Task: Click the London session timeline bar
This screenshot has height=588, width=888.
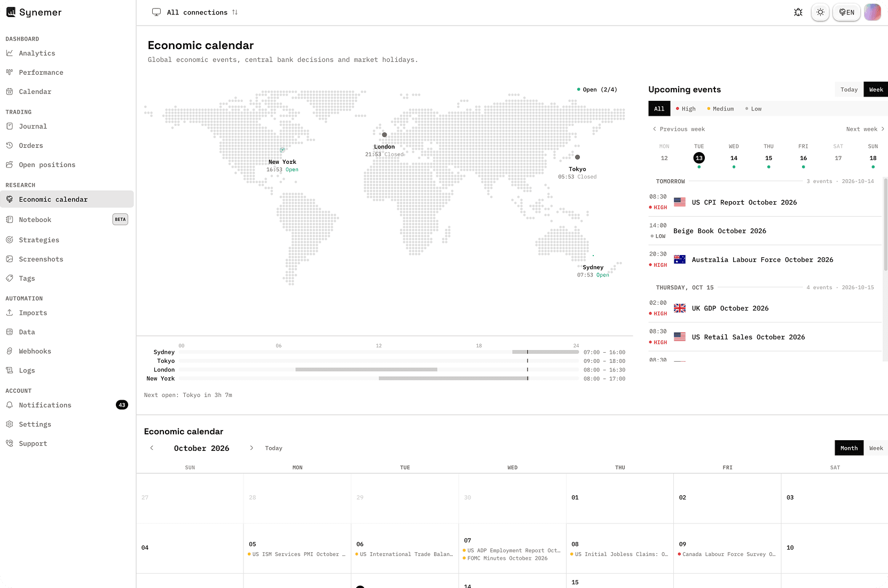Action: (x=366, y=369)
